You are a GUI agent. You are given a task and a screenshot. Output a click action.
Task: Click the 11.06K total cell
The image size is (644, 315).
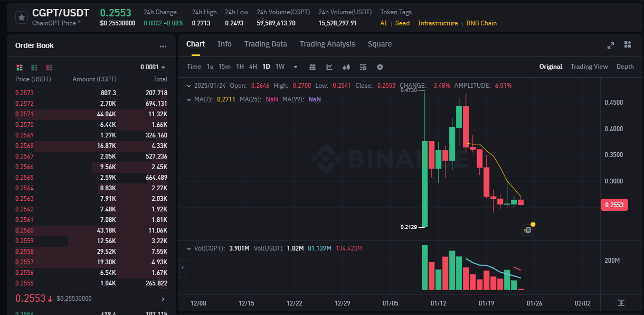tap(157, 230)
